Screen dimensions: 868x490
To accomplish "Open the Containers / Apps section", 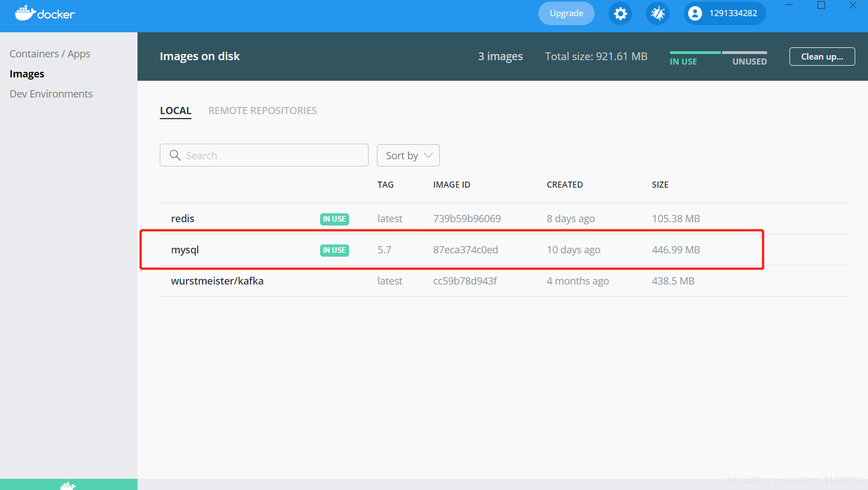I will pyautogui.click(x=50, y=53).
